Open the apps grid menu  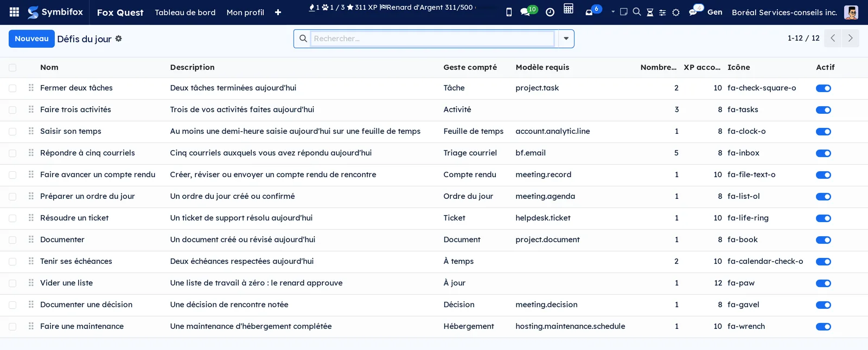click(x=15, y=12)
